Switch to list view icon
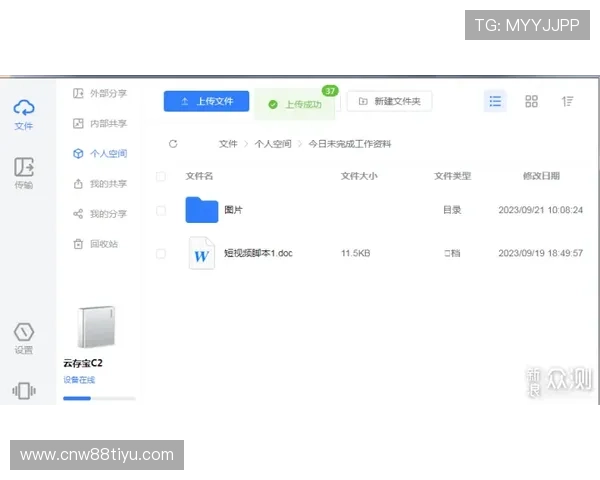This screenshot has width=600, height=480. click(495, 101)
